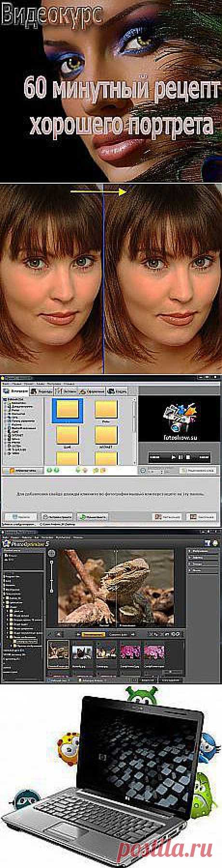This screenshot has height=868, width=222.
Task: Expand the first panel on PhotoOptimizer right sidebar
Action: [x=201, y=550]
